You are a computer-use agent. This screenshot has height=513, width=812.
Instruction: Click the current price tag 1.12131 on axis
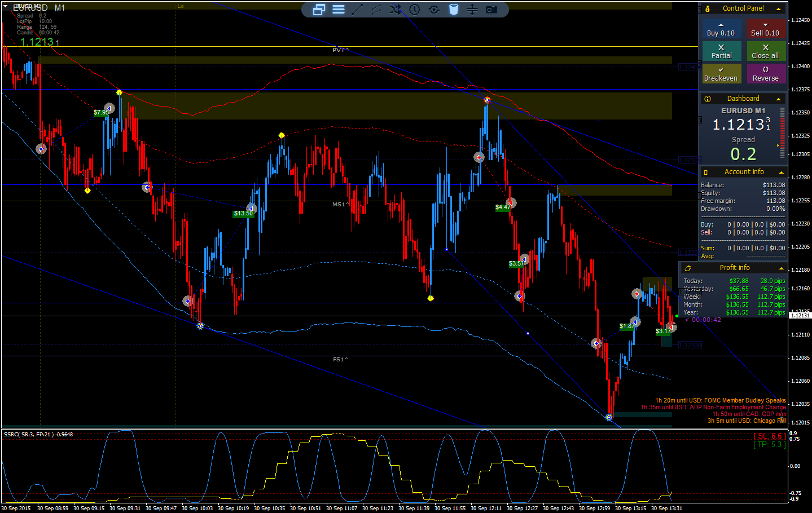point(800,316)
